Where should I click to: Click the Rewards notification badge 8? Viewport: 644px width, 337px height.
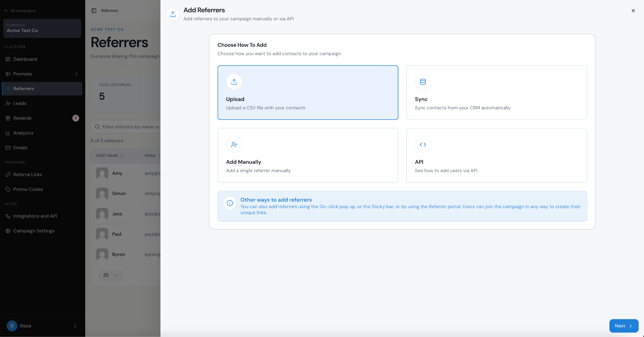click(76, 118)
